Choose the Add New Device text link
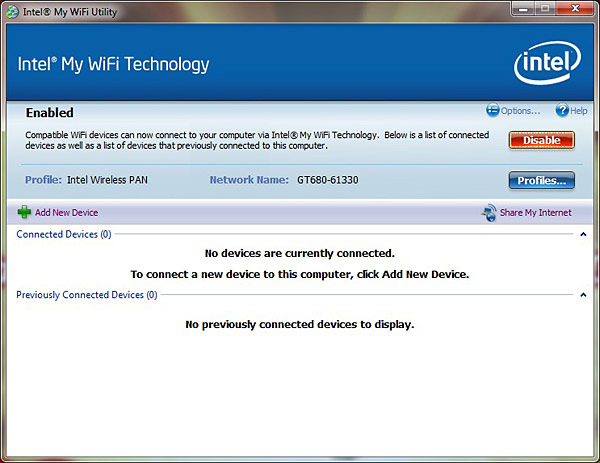The width and height of the screenshot is (600, 463). (66, 213)
